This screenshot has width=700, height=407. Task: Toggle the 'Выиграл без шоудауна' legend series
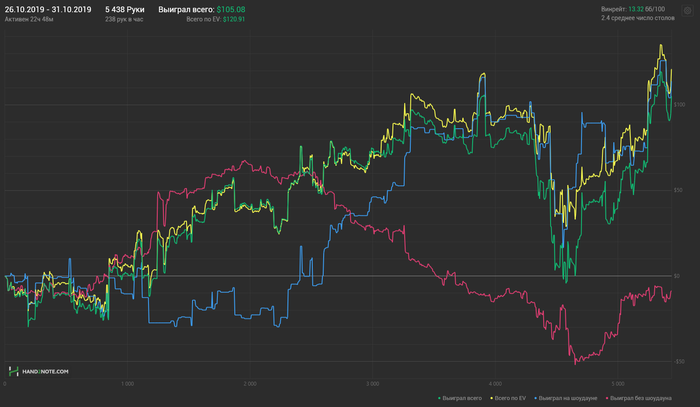pyautogui.click(x=638, y=398)
